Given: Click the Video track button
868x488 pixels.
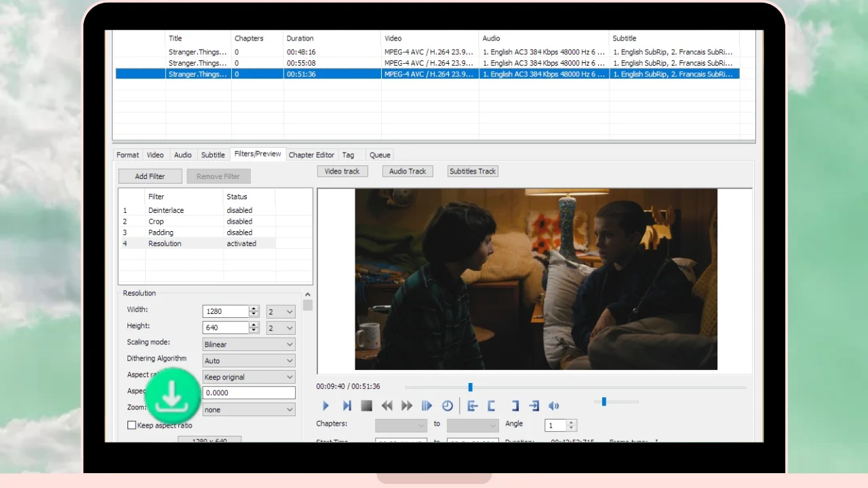Looking at the screenshot, I should pyautogui.click(x=342, y=171).
